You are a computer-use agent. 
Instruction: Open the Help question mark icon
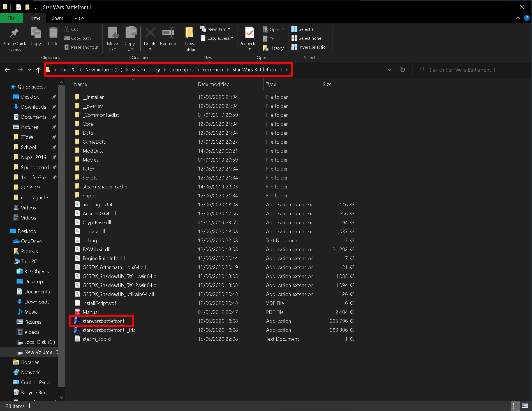point(527,18)
